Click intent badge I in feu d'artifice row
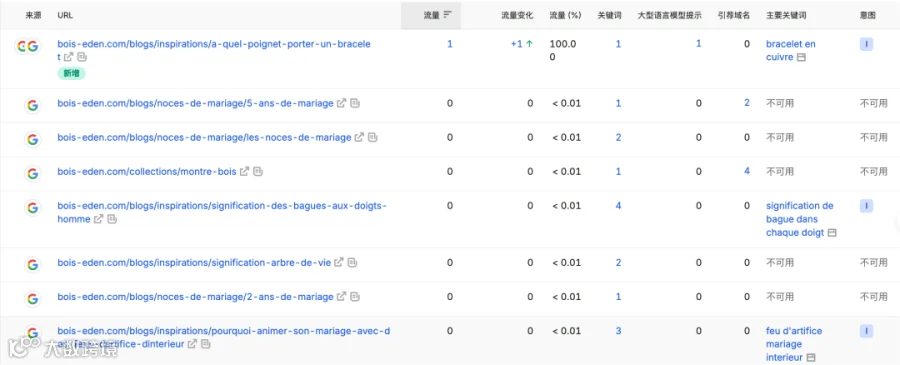The height and width of the screenshot is (365, 900). [866, 331]
